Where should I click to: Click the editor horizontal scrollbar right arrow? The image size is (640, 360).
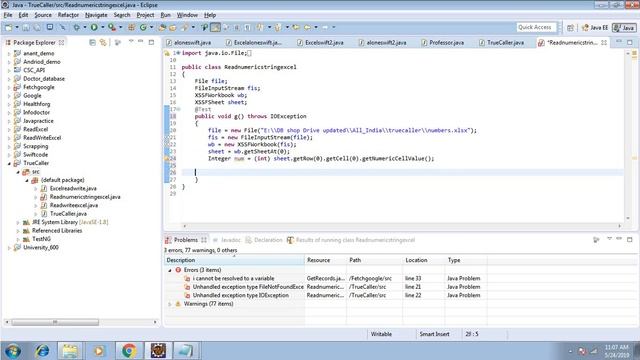[619, 226]
